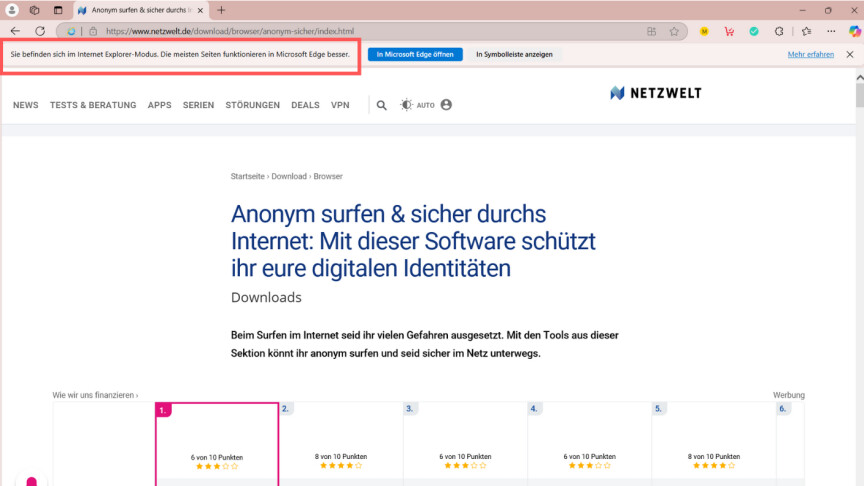Reload the page with the refresh icon

coord(40,31)
